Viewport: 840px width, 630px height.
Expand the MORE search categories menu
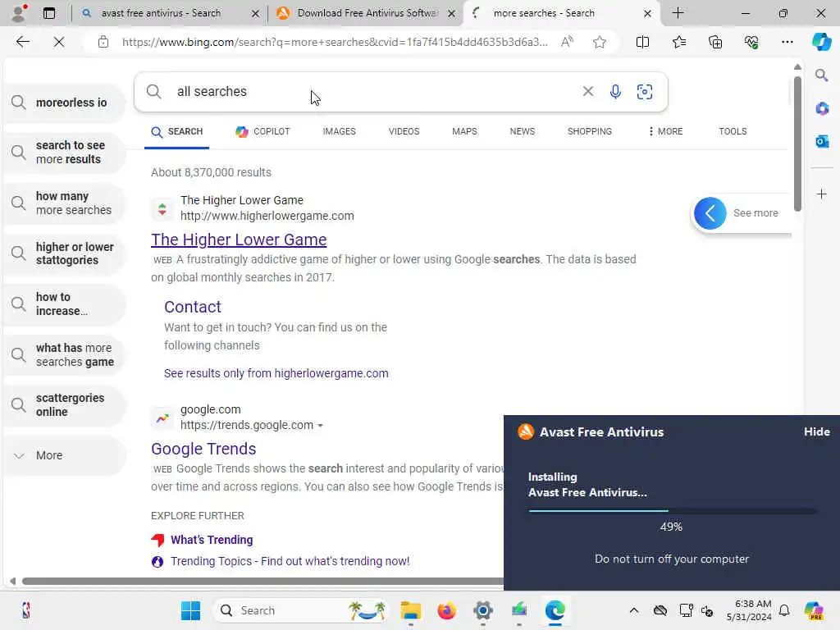[x=665, y=132]
